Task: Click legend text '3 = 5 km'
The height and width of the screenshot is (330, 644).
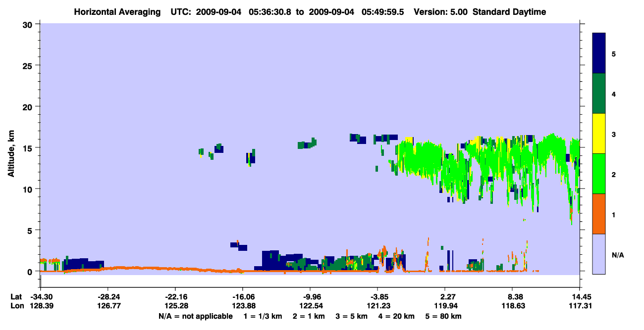Action: pyautogui.click(x=352, y=316)
